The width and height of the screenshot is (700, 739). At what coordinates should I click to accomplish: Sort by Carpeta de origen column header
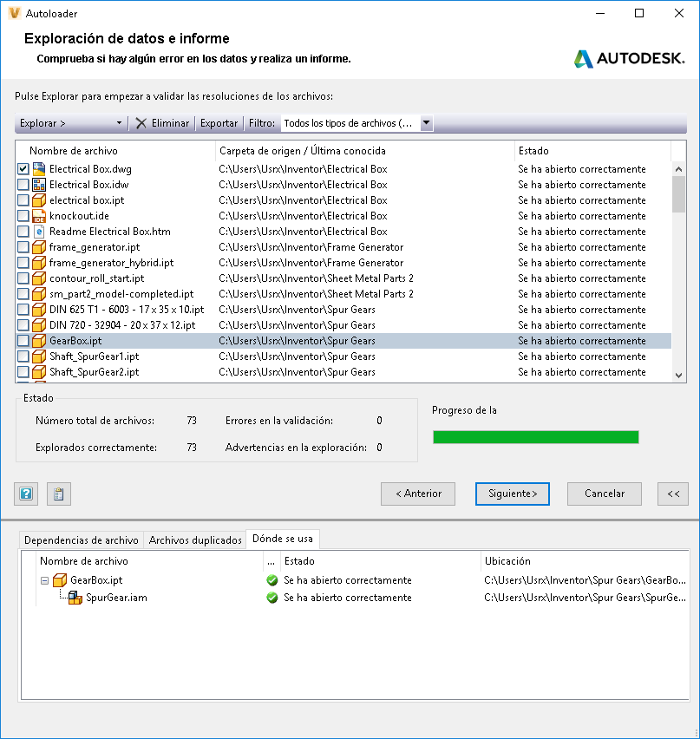click(x=365, y=151)
